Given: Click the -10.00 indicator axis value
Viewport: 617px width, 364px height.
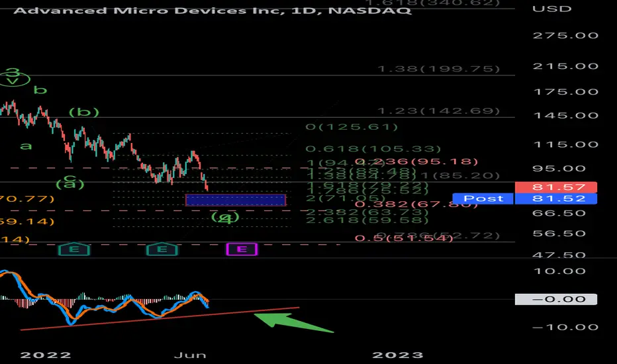Looking at the screenshot, I should (565, 328).
